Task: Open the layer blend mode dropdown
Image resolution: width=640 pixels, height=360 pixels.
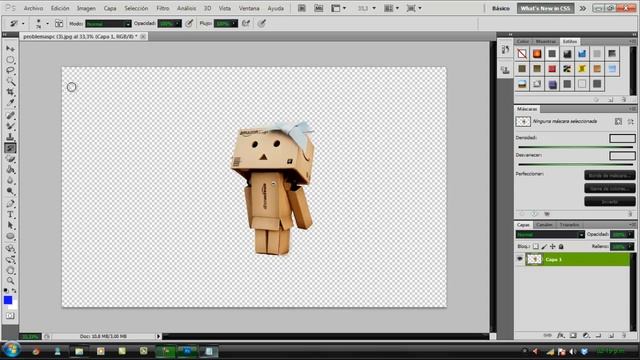Action: tap(550, 235)
